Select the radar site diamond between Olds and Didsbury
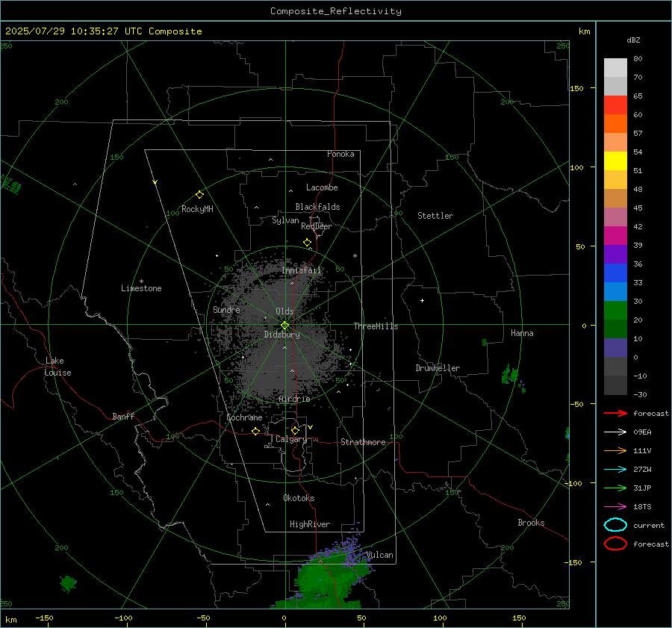 [284, 326]
